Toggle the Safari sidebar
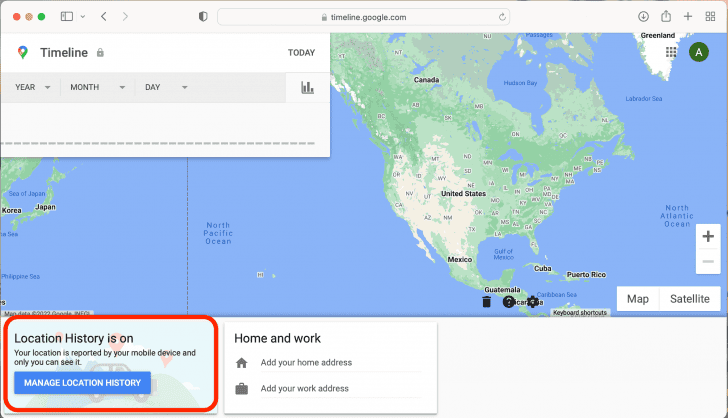 (x=67, y=17)
